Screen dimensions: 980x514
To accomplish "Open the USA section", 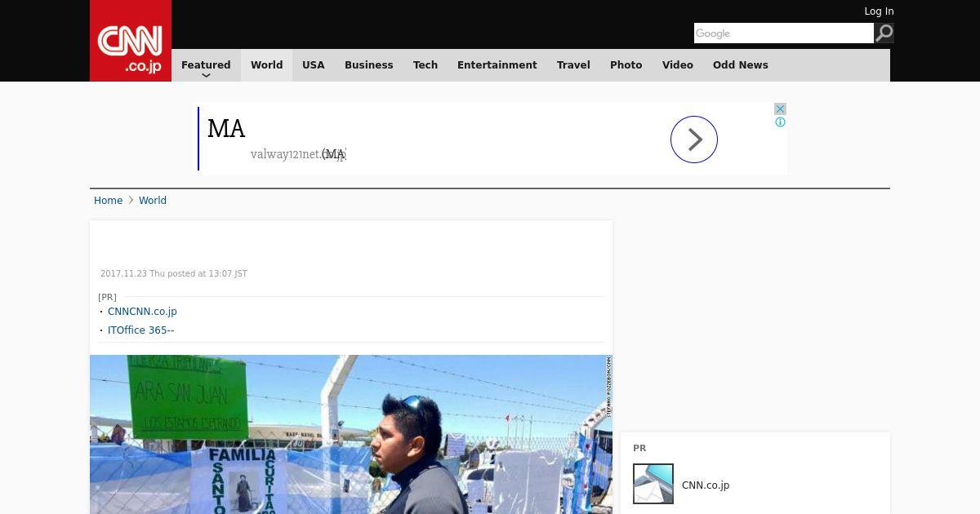I will point(314,65).
